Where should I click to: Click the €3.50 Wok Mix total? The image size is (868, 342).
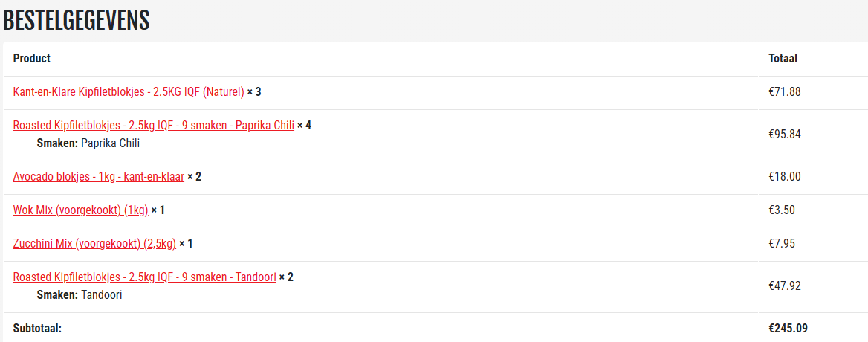pos(782,210)
